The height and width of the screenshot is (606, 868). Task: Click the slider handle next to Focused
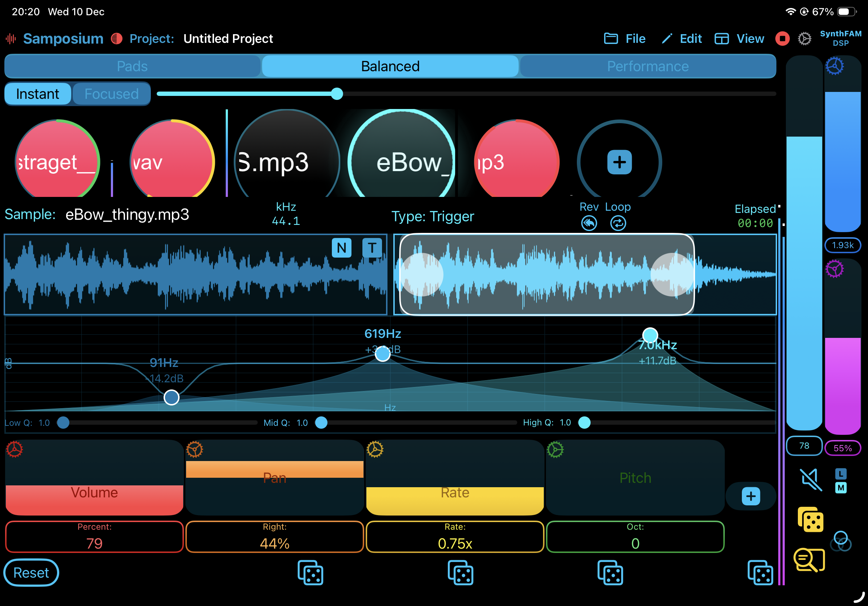pos(337,94)
